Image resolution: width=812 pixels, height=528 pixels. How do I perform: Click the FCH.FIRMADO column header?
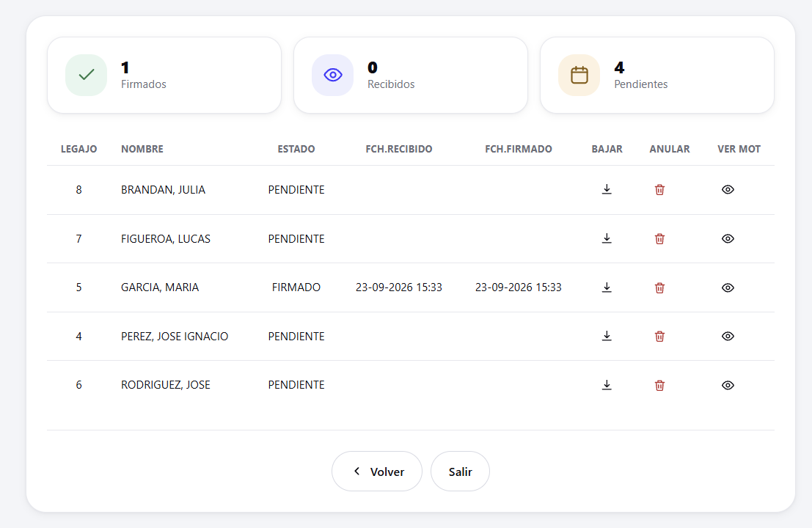519,149
